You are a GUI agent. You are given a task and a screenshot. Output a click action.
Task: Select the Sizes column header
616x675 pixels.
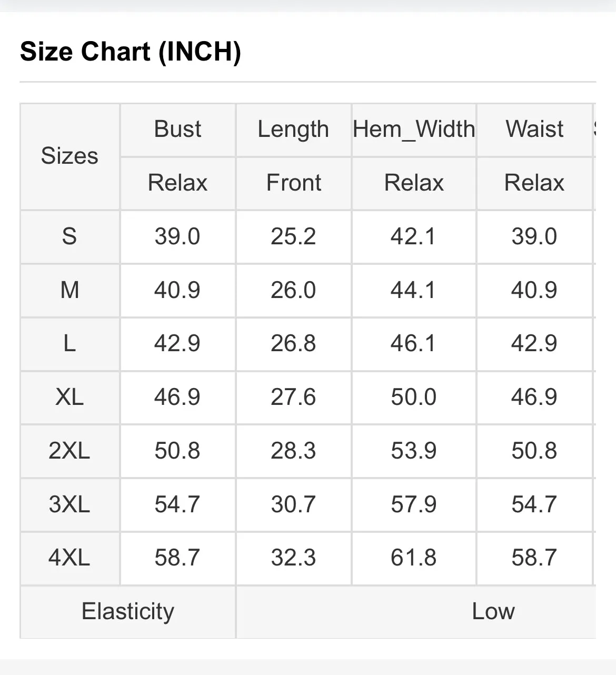(69, 156)
